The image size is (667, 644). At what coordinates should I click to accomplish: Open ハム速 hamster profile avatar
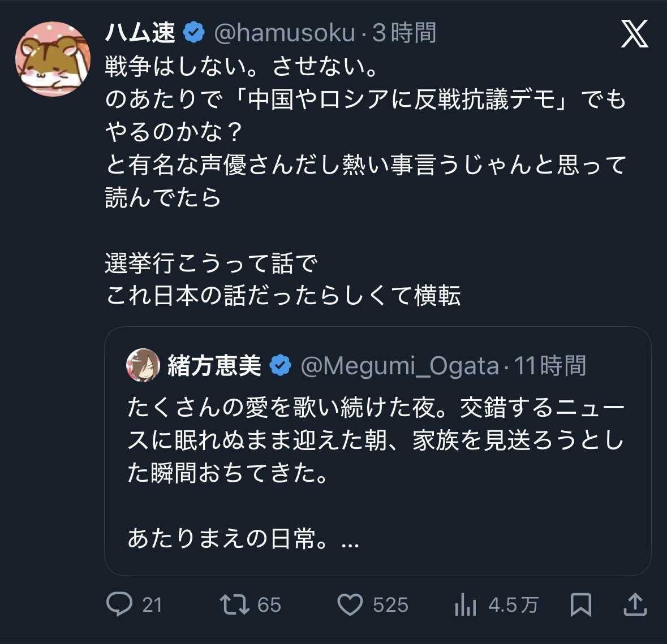point(53,59)
